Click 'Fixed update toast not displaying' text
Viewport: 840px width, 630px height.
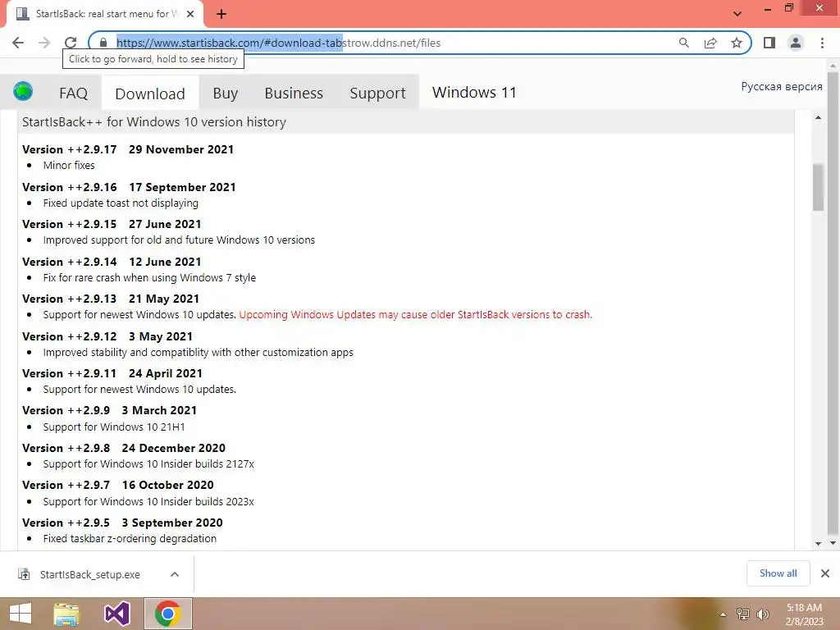click(121, 203)
